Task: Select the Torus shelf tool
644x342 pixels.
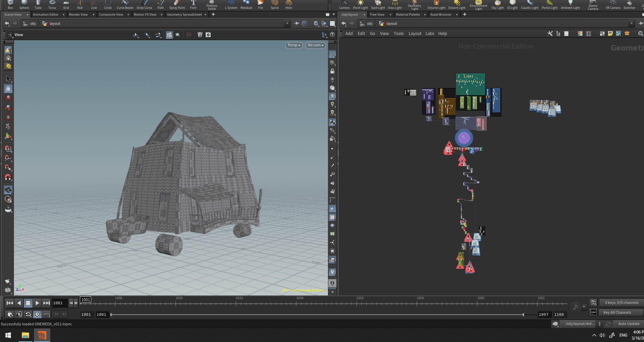Action: coord(52,5)
